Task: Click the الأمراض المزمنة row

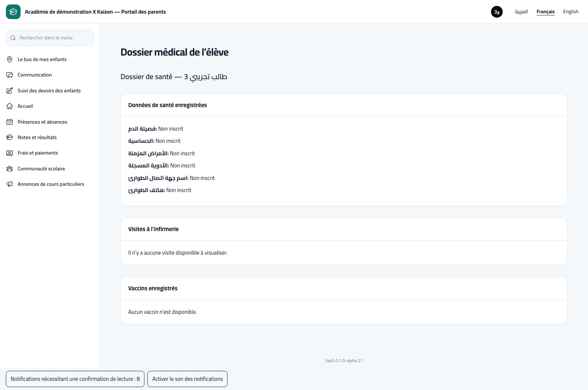Action: 162,153
